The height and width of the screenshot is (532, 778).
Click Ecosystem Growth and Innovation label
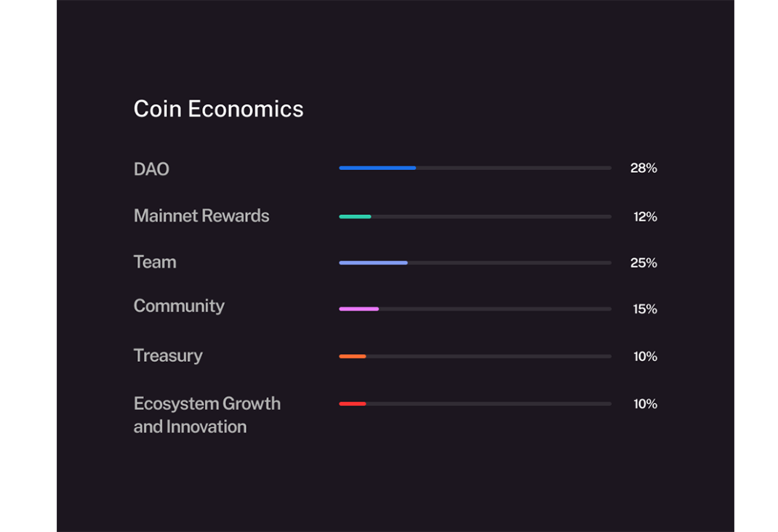[206, 415]
